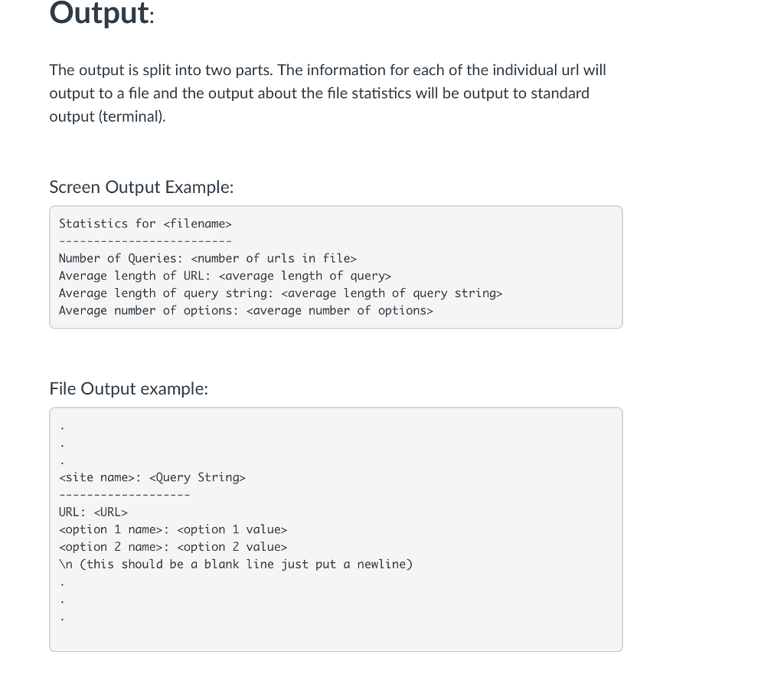The height and width of the screenshot is (681, 784).
Task: Click the "Number of Queries" code line
Action: pyautogui.click(x=207, y=259)
